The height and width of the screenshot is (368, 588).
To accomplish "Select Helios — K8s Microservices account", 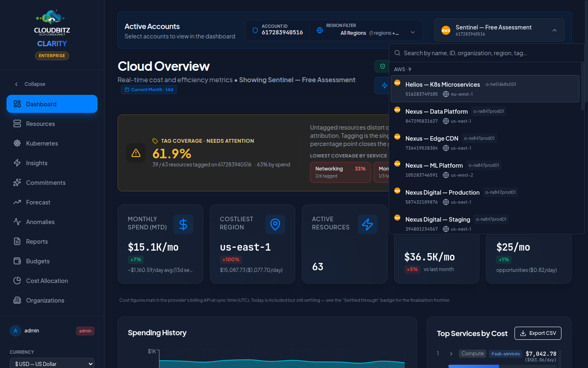I will pos(485,89).
